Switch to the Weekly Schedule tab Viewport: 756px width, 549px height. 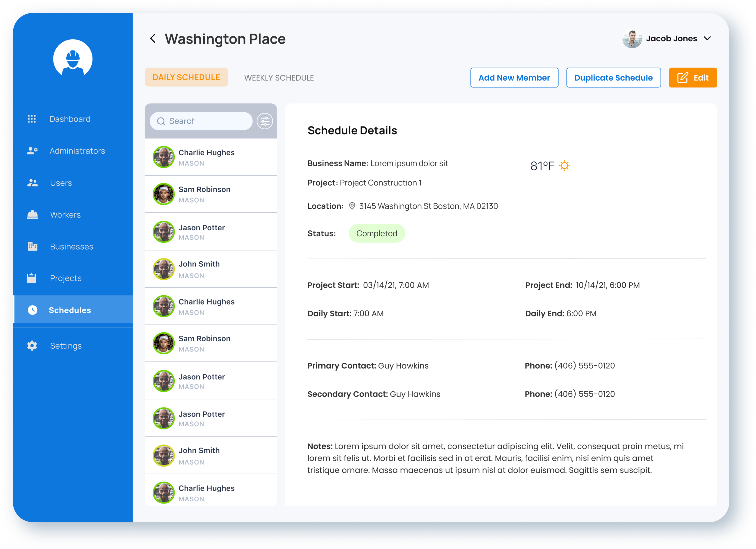coord(279,78)
